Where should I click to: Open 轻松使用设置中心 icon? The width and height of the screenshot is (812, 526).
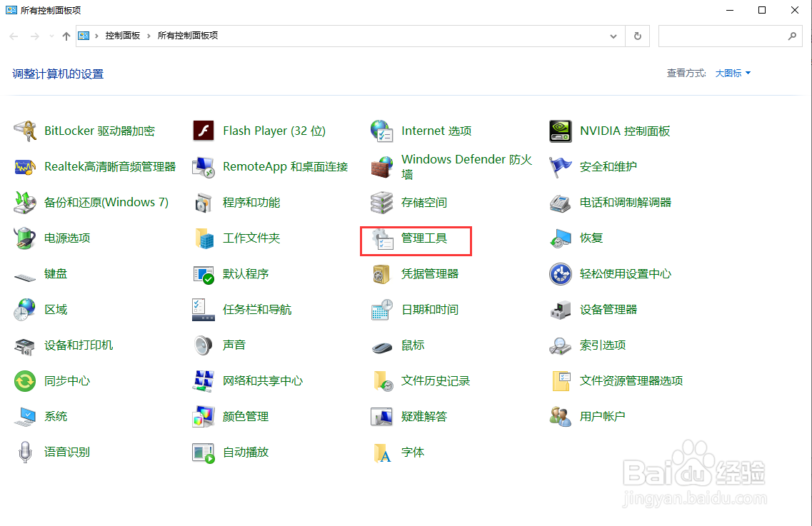click(561, 274)
